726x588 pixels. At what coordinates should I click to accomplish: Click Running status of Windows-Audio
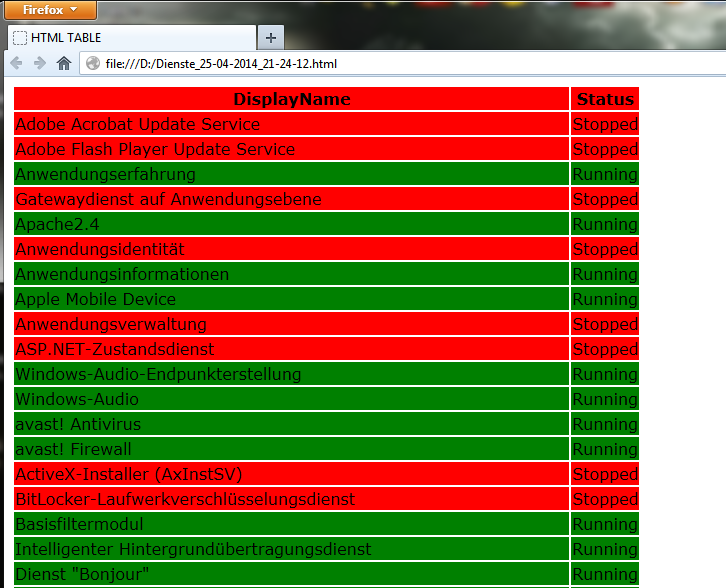pos(605,399)
